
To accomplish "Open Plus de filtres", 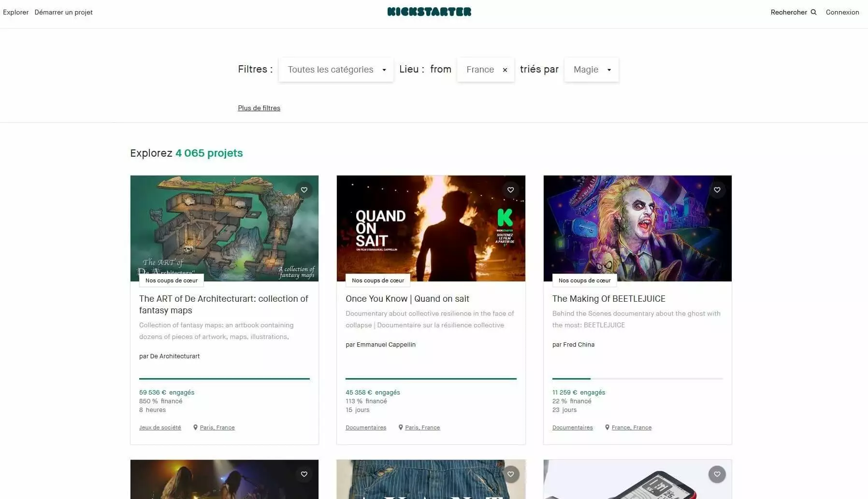I will point(259,108).
